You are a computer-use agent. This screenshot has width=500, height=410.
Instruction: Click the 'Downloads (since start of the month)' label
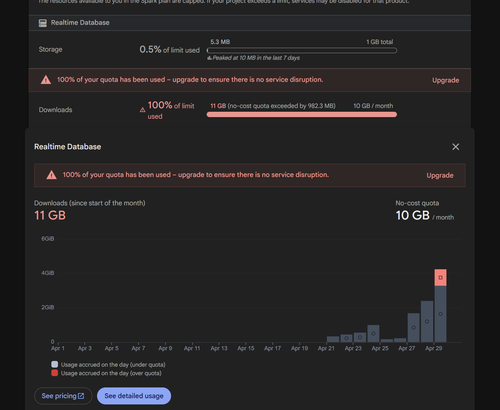(90, 203)
